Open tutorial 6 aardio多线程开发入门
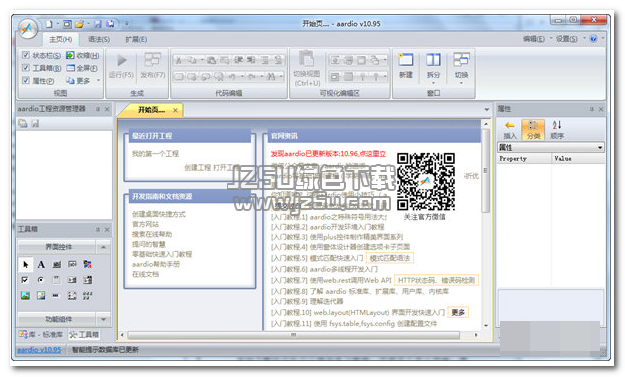This screenshot has width=625, height=377. (x=324, y=269)
